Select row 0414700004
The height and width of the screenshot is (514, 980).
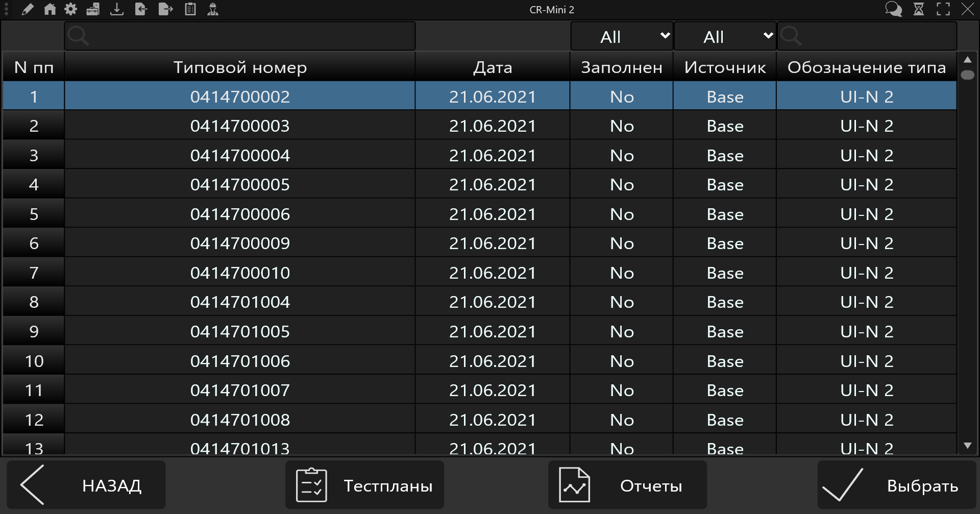(480, 155)
